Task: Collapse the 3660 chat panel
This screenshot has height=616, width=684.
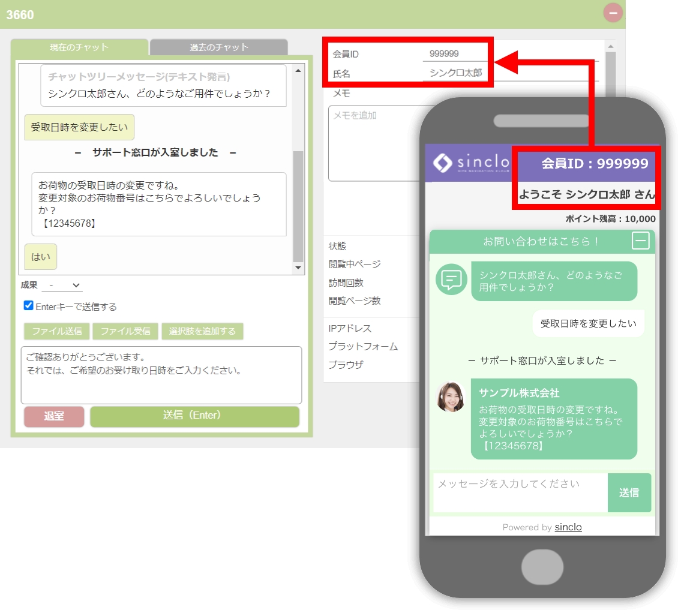Action: 613,13
